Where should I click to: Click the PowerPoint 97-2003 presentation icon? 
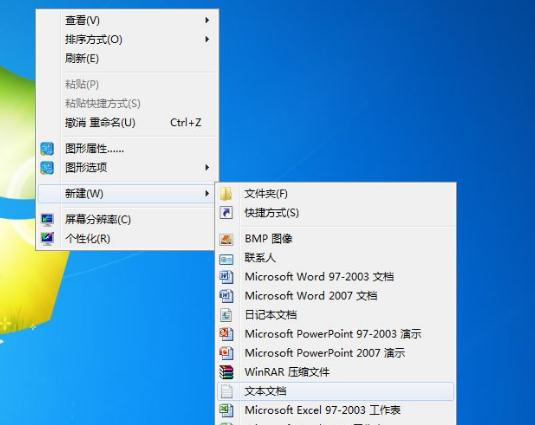226,334
